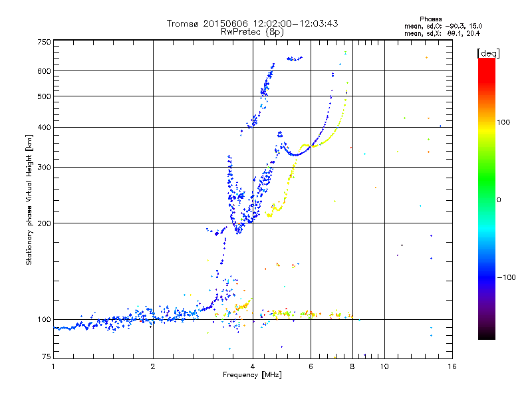Image resolution: width=532 pixels, height=399 pixels.
Task: Click the '-100' tick label on the colorbar
Action: (506, 277)
